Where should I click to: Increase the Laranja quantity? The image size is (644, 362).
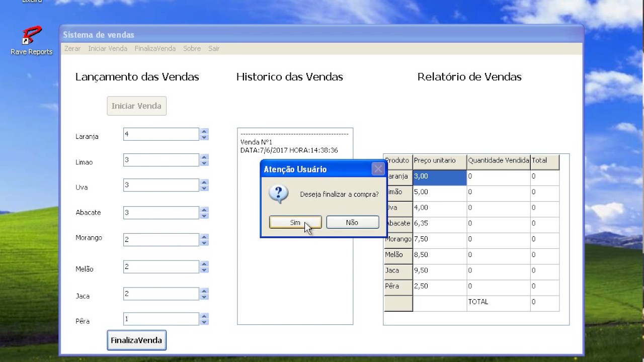tap(204, 132)
